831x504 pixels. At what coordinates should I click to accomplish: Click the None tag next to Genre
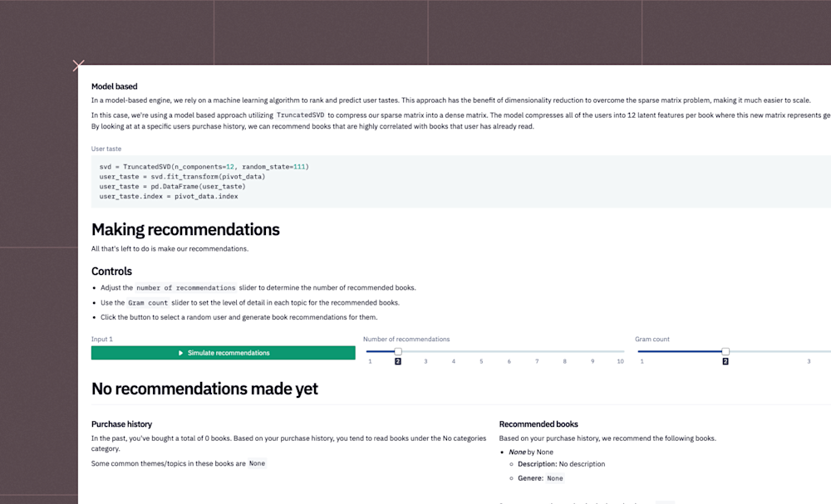(x=554, y=478)
